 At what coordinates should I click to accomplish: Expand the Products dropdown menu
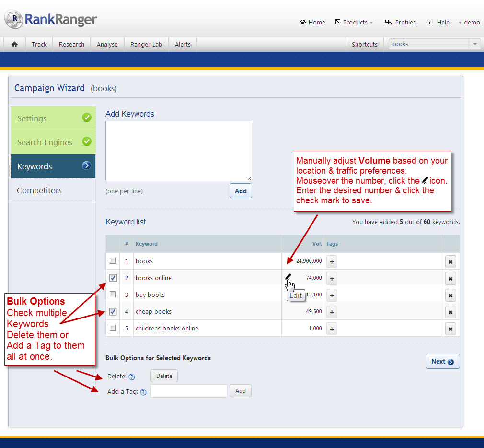(x=354, y=22)
